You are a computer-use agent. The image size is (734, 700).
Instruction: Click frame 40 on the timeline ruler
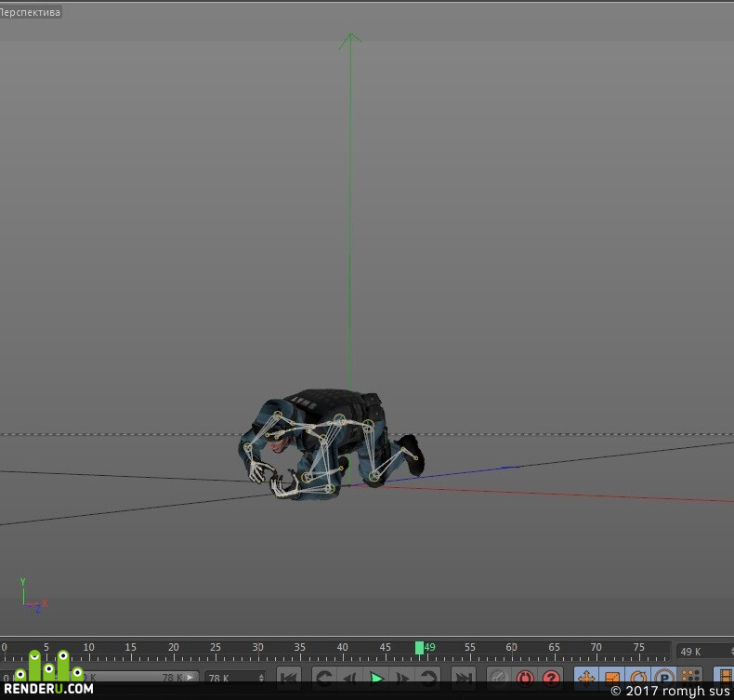pyautogui.click(x=343, y=648)
